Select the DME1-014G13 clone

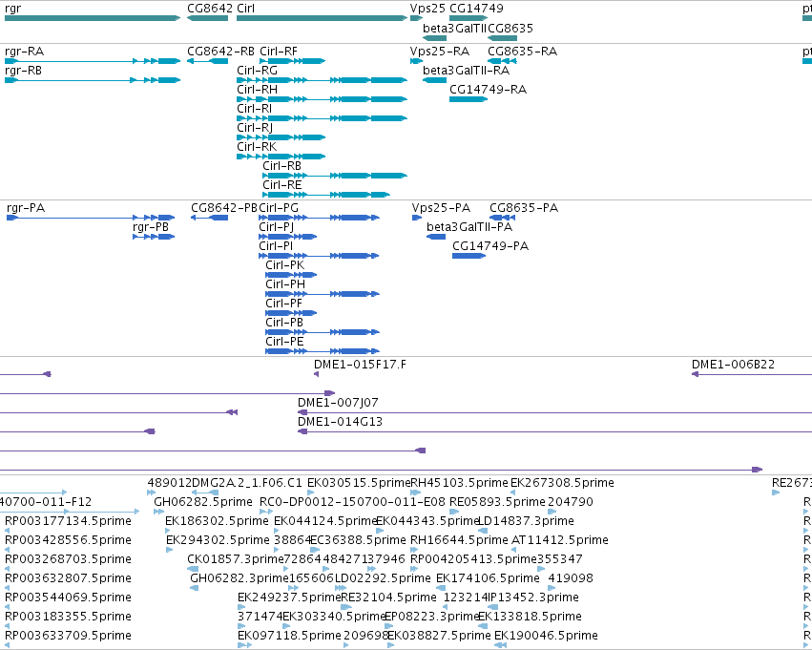point(554,431)
